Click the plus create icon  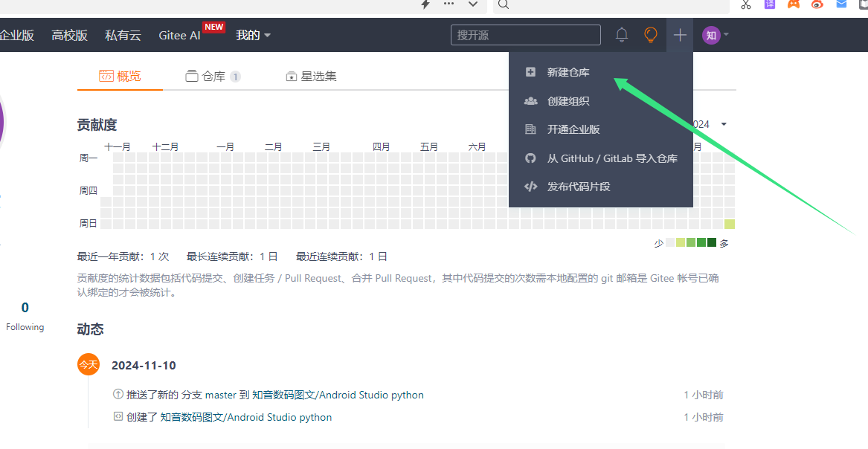(680, 35)
